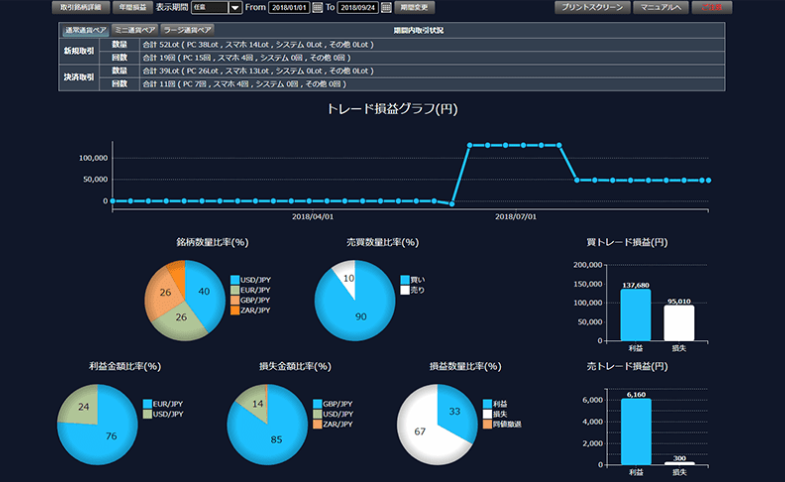
Task: Click USD/JPY legend swatch in 銘柄数量比率
Action: [x=235, y=280]
